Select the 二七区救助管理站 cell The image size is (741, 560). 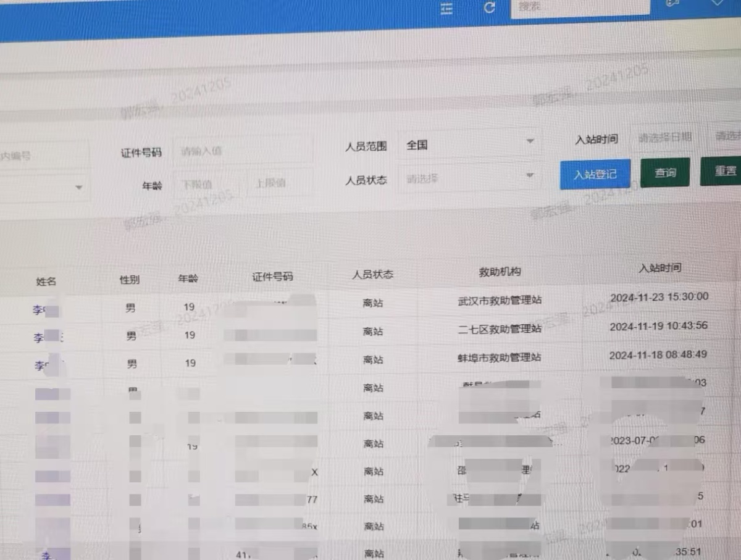tap(500, 329)
